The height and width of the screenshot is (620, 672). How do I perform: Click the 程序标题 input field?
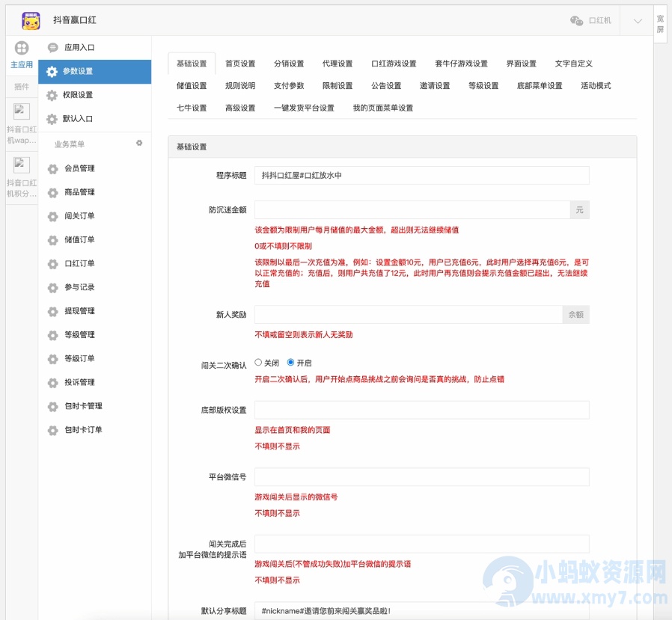pyautogui.click(x=422, y=176)
